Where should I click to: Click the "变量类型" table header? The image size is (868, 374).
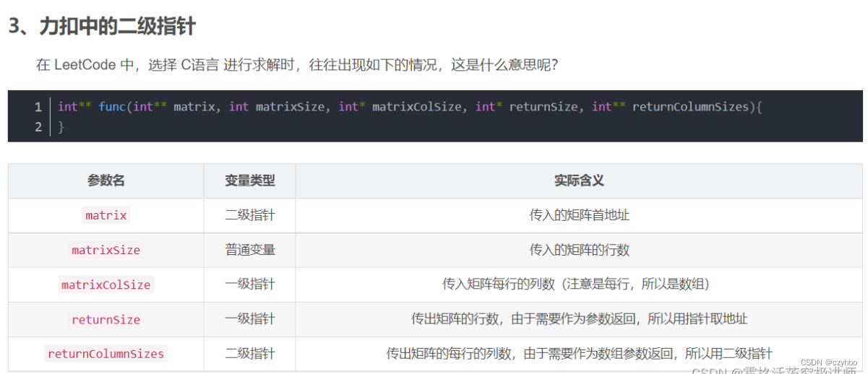point(250,181)
